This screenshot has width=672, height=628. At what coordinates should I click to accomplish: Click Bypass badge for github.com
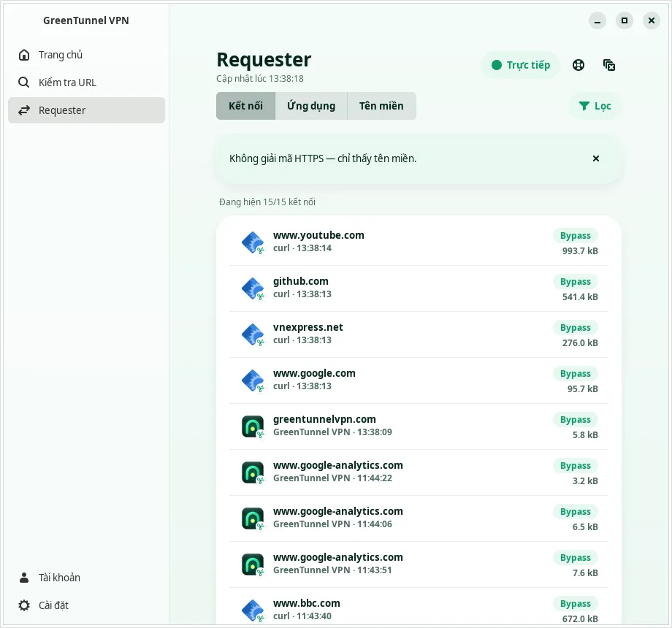[x=575, y=281]
